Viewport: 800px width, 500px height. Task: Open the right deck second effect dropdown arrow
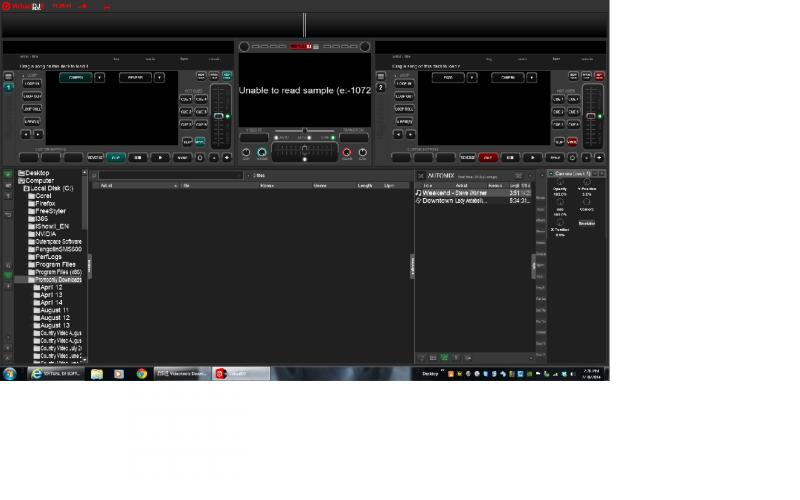[532, 77]
